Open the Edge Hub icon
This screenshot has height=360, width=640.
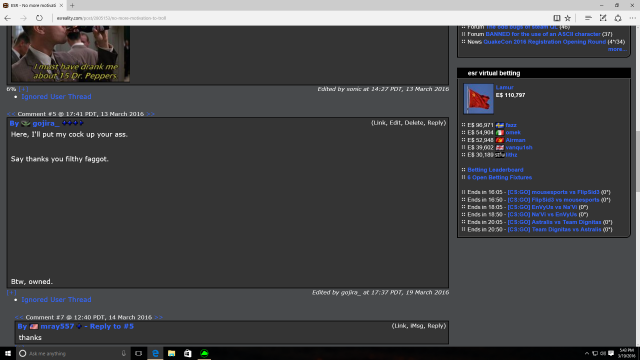588,18
